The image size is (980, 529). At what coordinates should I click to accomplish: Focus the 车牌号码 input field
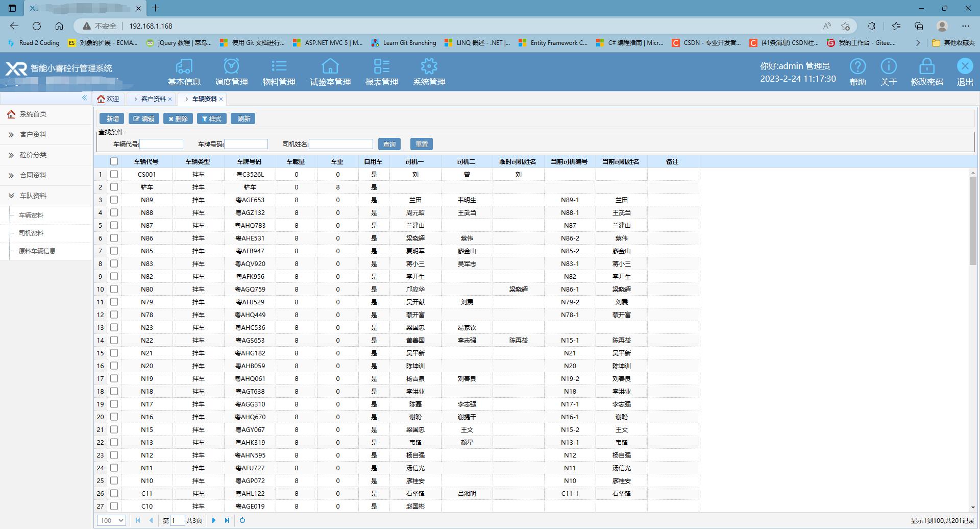tap(246, 144)
